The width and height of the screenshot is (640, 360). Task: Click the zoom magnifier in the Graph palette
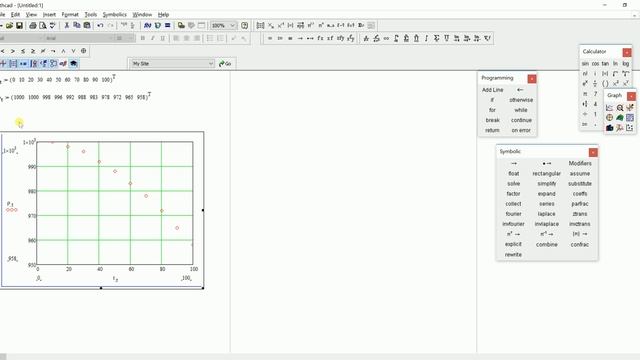pyautogui.click(x=620, y=108)
